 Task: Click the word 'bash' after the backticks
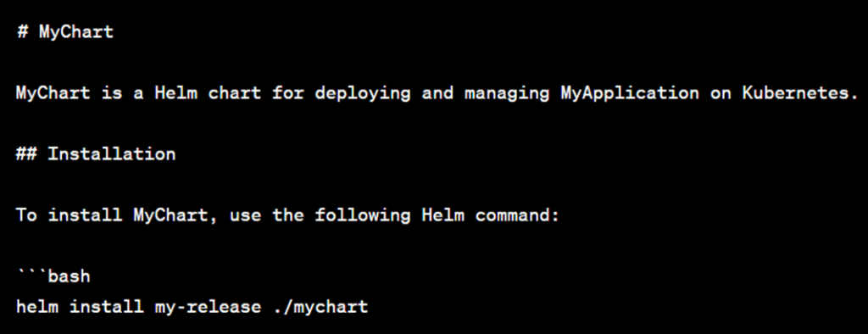70,276
